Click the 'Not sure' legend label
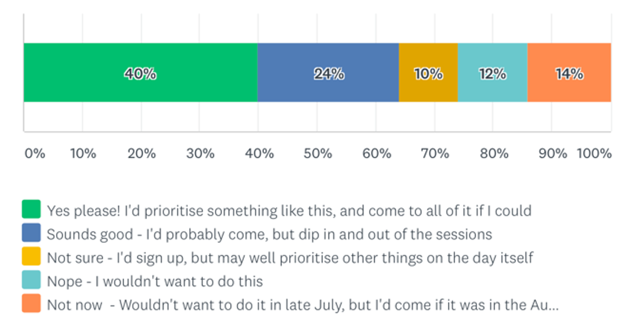The image size is (644, 330). tap(290, 258)
